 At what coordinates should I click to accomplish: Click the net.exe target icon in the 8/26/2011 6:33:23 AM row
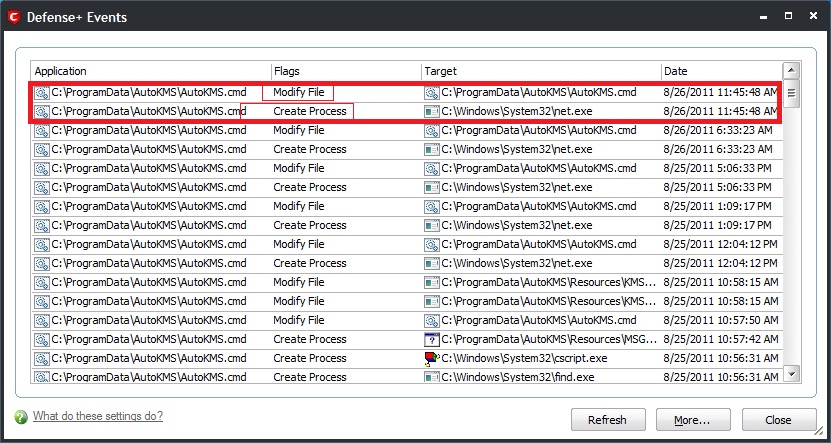pyautogui.click(x=432, y=150)
